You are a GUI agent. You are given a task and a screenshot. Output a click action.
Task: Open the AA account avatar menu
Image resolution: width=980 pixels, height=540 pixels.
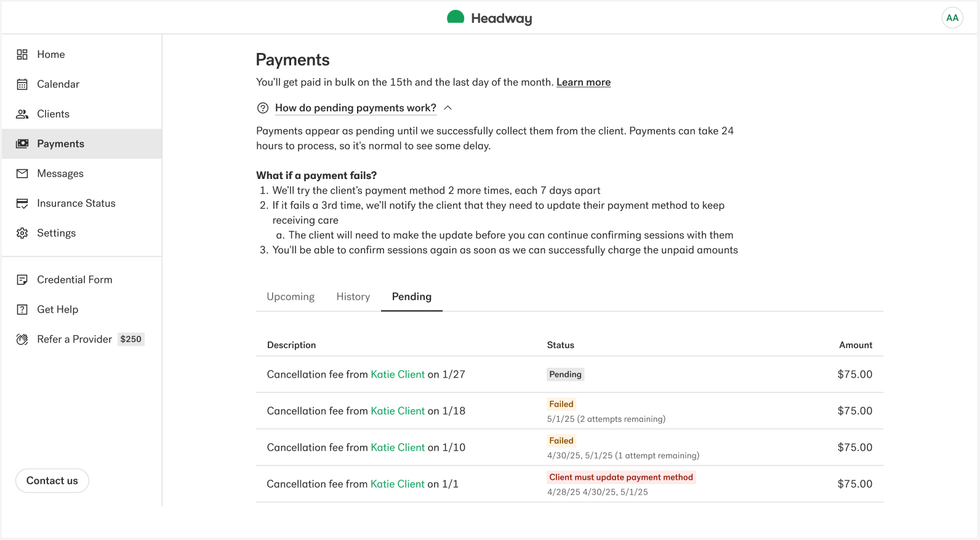[952, 18]
